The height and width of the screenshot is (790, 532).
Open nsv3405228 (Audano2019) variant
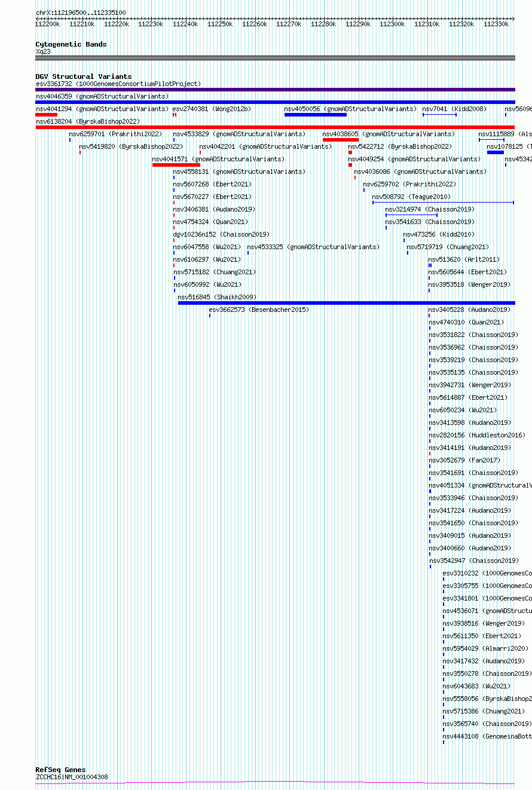coord(469,310)
